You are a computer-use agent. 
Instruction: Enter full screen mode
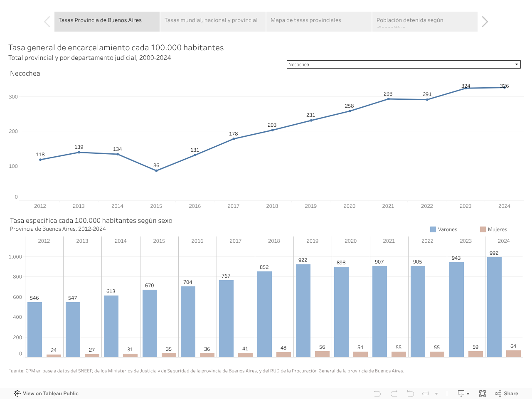point(483,394)
